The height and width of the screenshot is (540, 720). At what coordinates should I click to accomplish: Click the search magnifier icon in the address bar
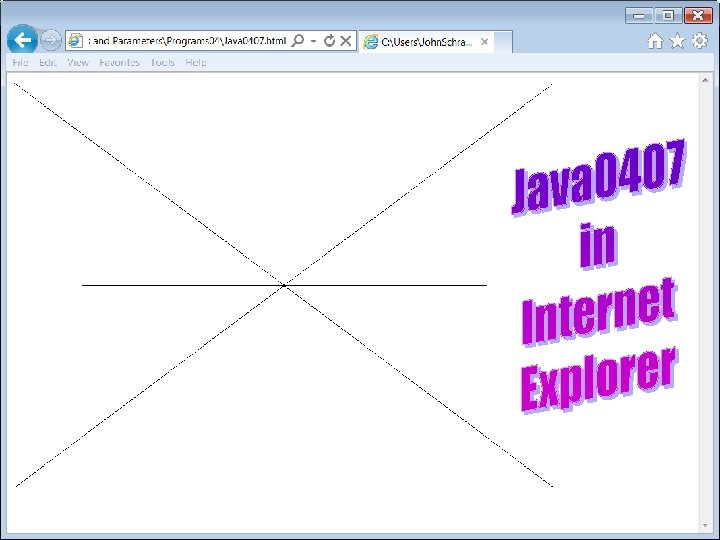298,41
